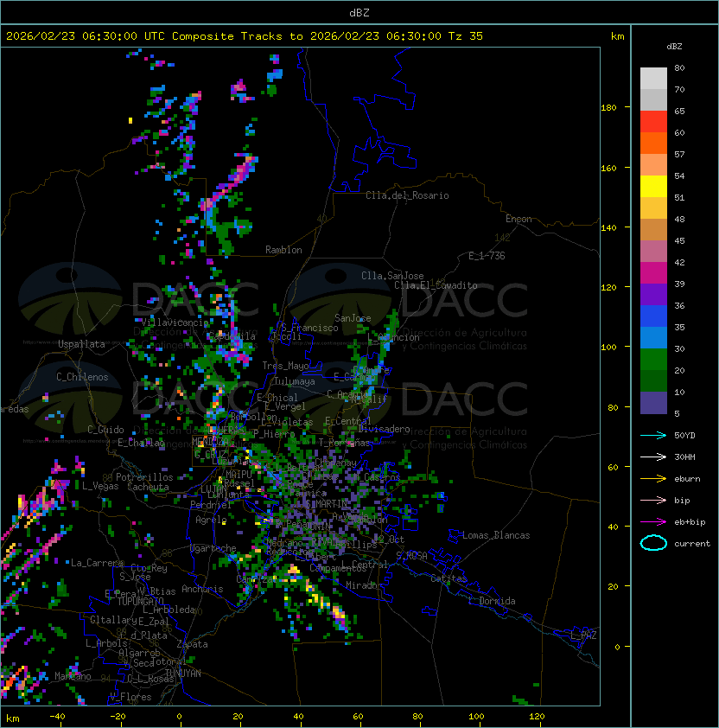719x728 pixels.
Task: Click the 'Clla.SanJose' map label
Action: coord(392,276)
